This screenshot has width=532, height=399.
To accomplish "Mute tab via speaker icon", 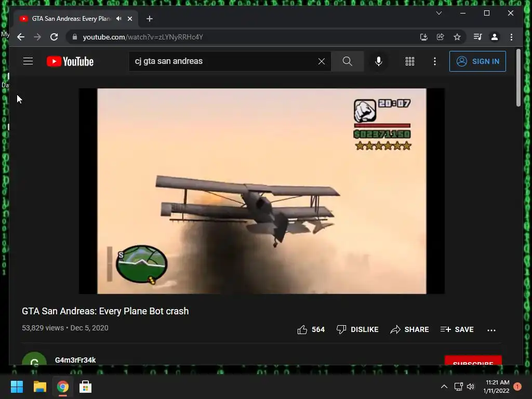I will [x=119, y=19].
